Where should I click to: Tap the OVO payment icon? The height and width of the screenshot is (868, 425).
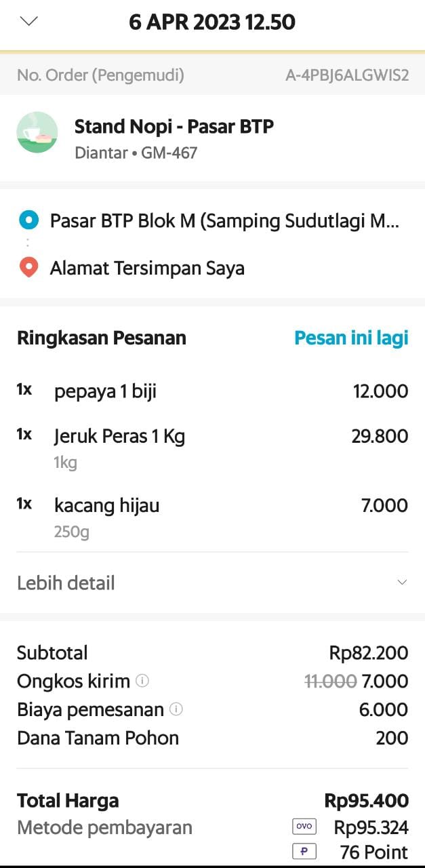[304, 827]
